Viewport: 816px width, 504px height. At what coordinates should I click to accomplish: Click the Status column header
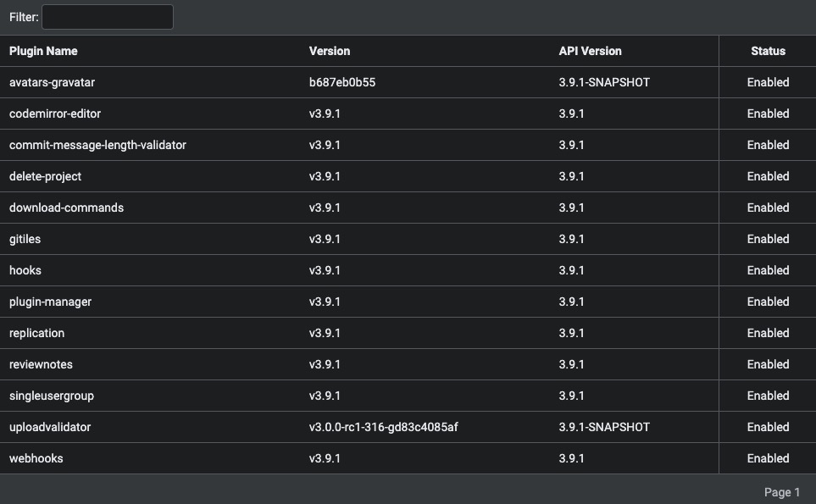tap(767, 51)
